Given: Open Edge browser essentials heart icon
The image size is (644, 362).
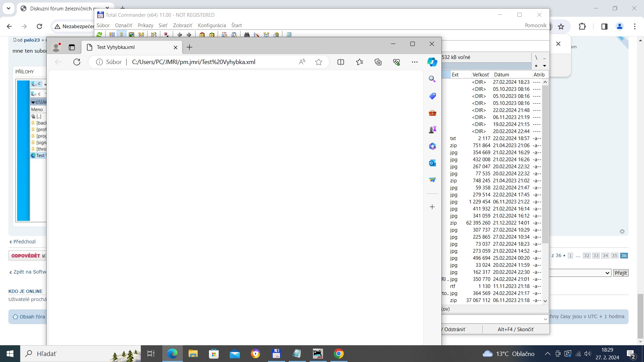Looking at the screenshot, I should click(x=396, y=62).
